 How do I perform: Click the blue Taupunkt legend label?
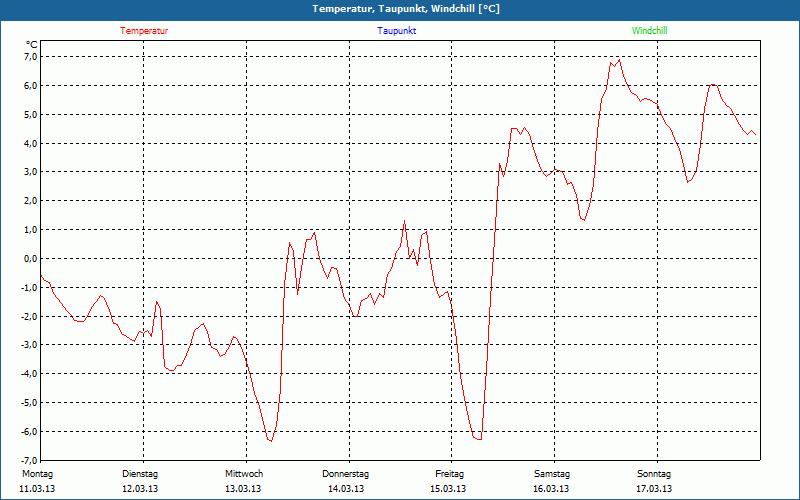point(396,31)
